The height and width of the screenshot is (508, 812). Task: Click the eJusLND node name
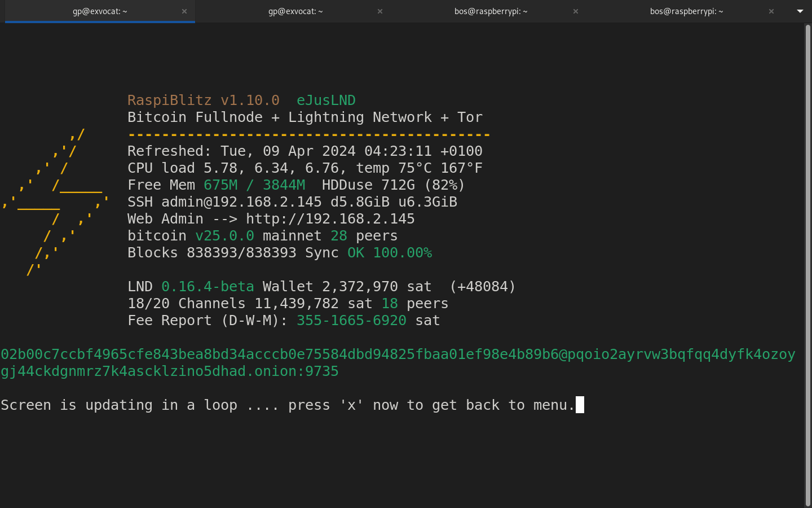(326, 100)
